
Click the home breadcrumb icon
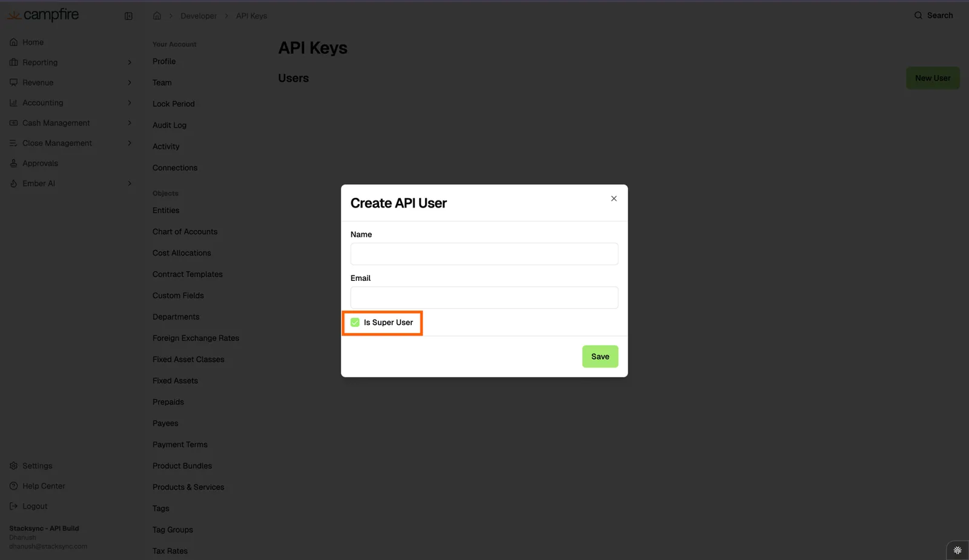[x=157, y=16]
